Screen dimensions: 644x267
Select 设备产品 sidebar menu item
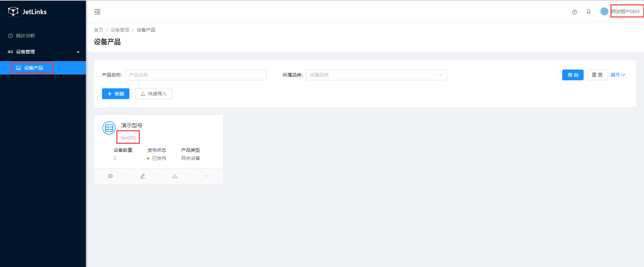[33, 68]
